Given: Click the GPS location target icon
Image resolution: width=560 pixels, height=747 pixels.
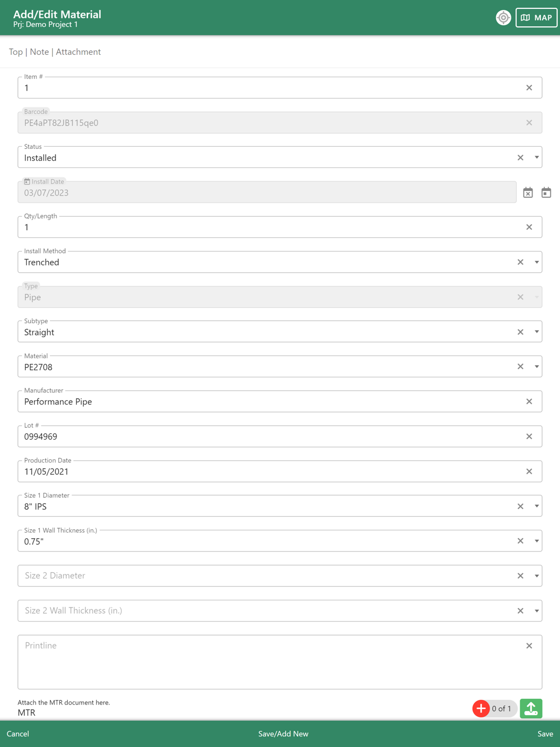Looking at the screenshot, I should point(503,18).
